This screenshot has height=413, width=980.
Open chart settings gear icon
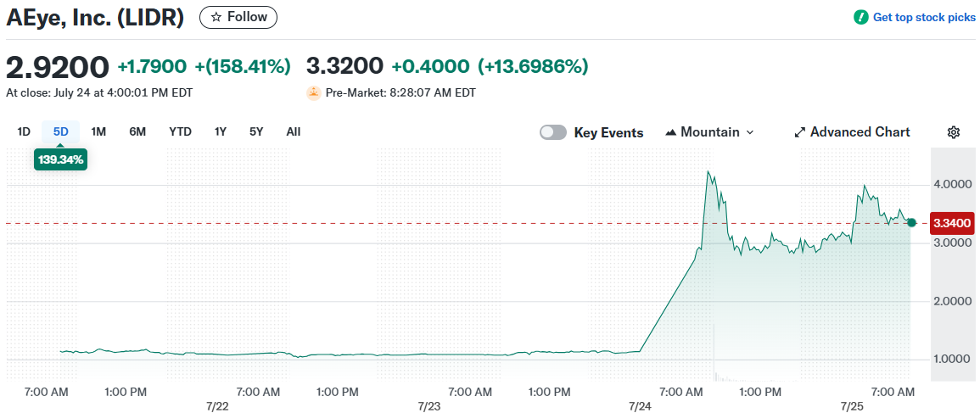tap(953, 132)
